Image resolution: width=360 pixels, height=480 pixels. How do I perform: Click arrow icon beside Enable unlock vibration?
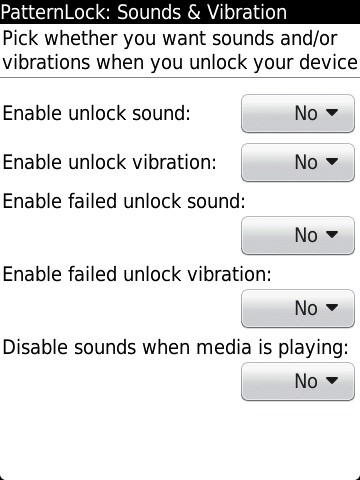(332, 162)
